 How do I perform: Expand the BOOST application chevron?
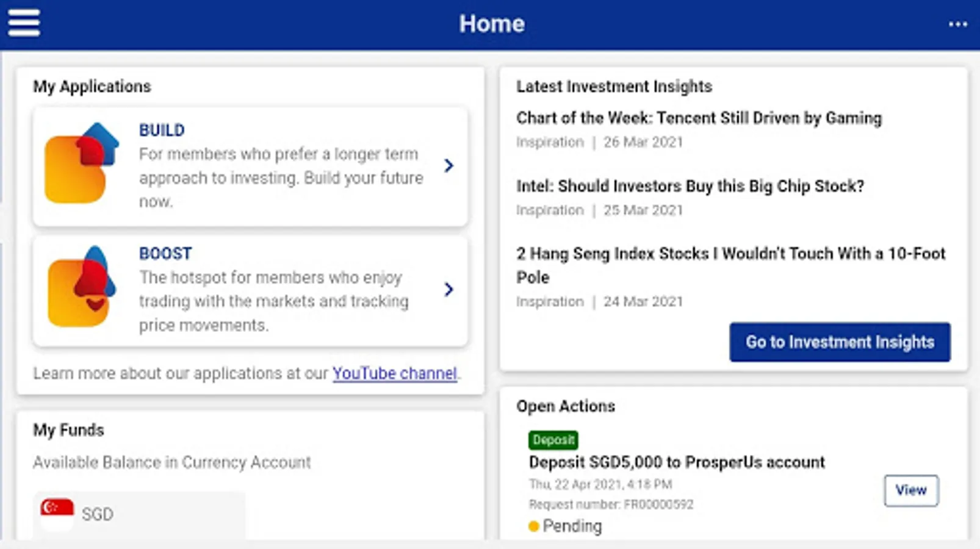(449, 289)
